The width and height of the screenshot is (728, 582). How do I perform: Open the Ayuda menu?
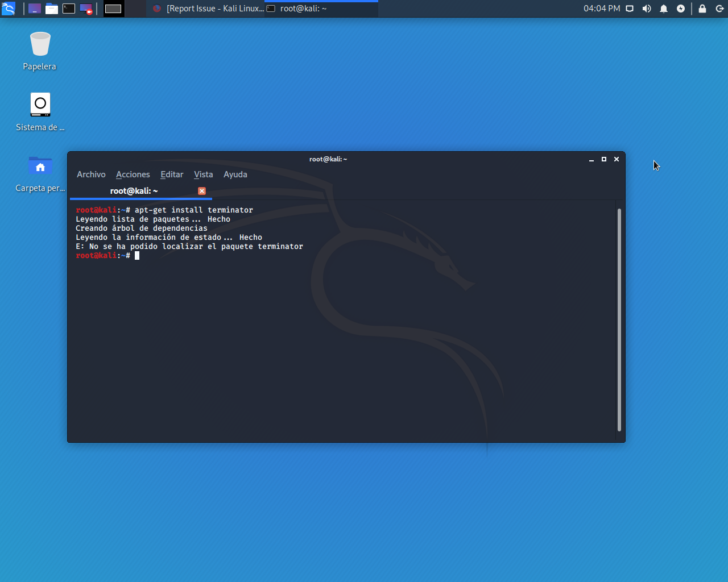click(235, 174)
